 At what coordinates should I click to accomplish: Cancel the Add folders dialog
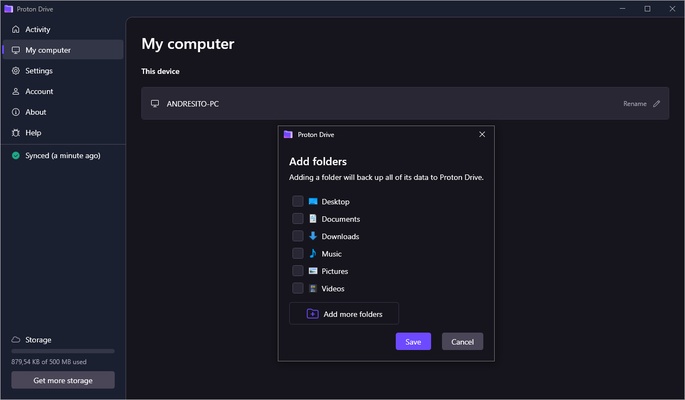pyautogui.click(x=462, y=341)
